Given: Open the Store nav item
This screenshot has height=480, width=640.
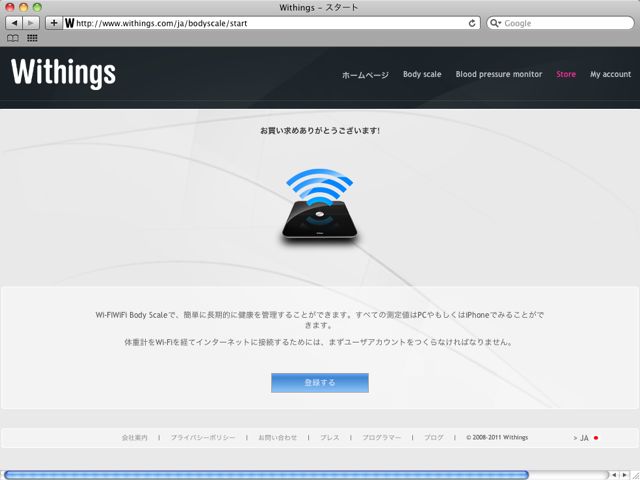Looking at the screenshot, I should coord(566,74).
